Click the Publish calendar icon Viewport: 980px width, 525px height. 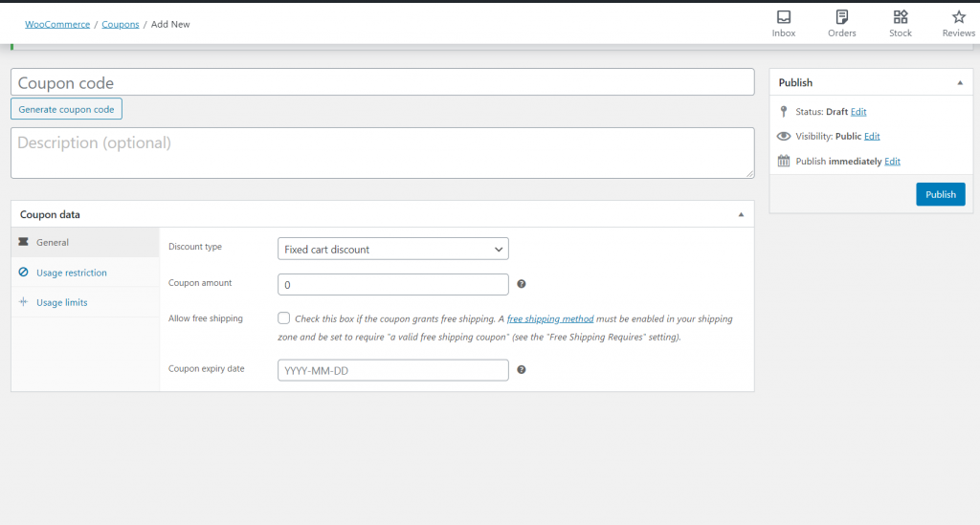(x=784, y=161)
